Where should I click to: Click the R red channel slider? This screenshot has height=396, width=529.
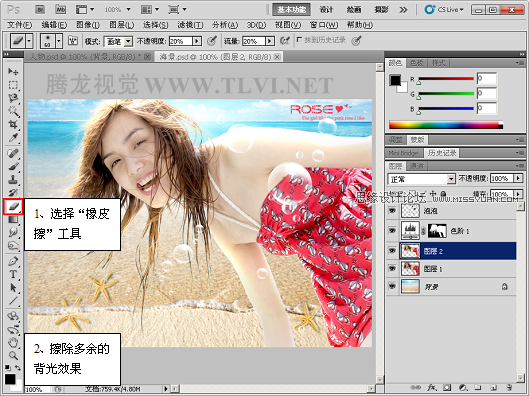(446, 79)
